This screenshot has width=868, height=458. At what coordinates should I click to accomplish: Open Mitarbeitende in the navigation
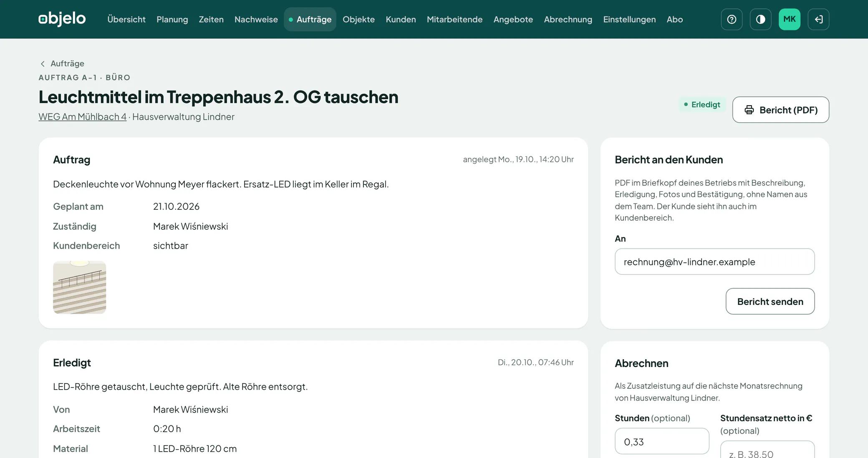pos(454,19)
